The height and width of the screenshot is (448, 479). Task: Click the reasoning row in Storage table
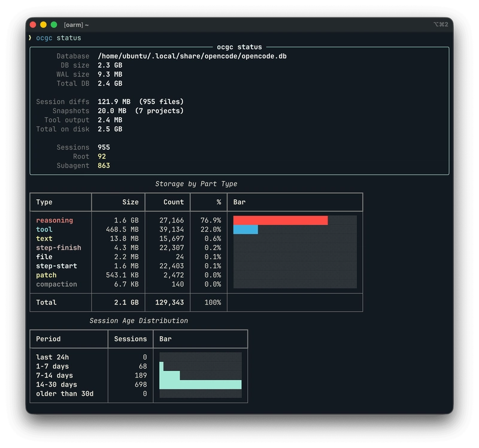click(x=55, y=220)
